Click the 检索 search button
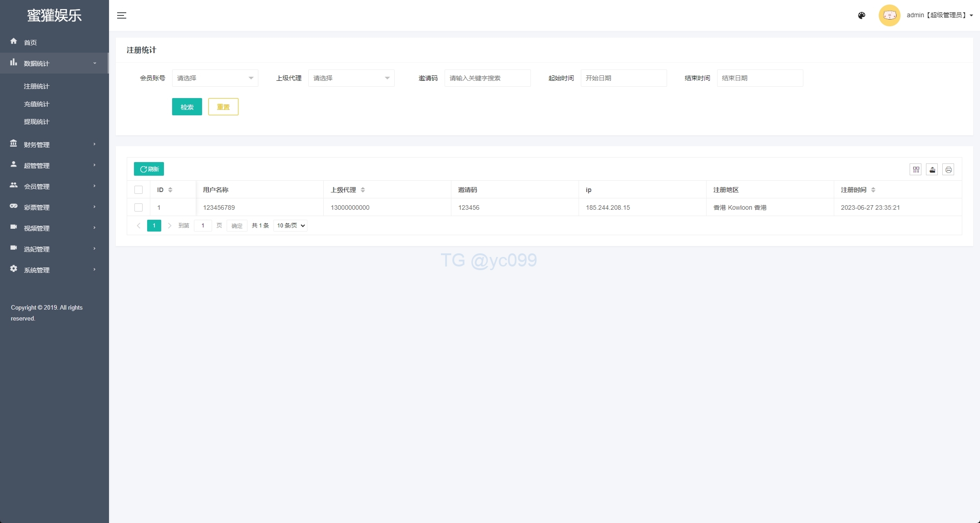Screen dimensions: 980x523 [x=187, y=107]
